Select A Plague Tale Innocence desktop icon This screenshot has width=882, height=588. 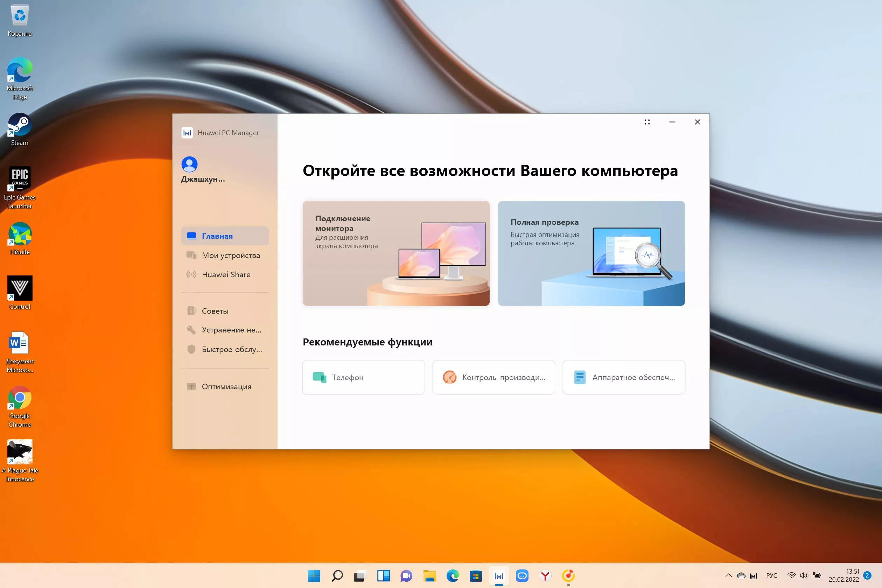(20, 461)
